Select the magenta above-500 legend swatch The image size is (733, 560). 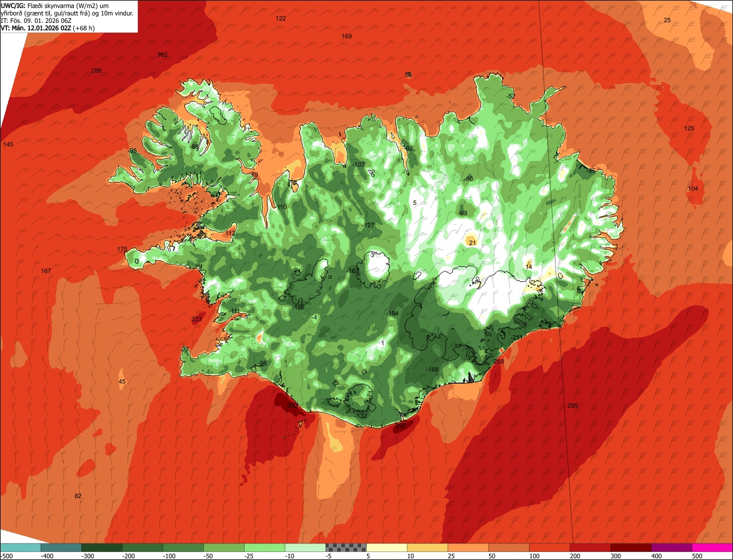tap(712, 547)
